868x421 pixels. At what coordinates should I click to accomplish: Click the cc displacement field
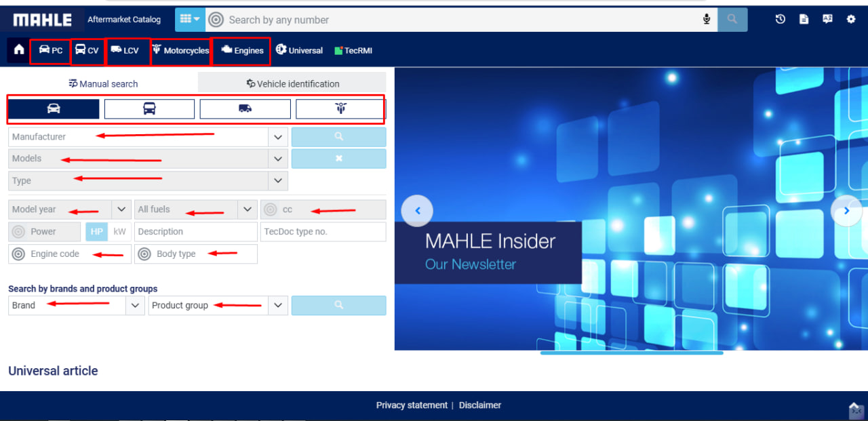[x=323, y=209]
